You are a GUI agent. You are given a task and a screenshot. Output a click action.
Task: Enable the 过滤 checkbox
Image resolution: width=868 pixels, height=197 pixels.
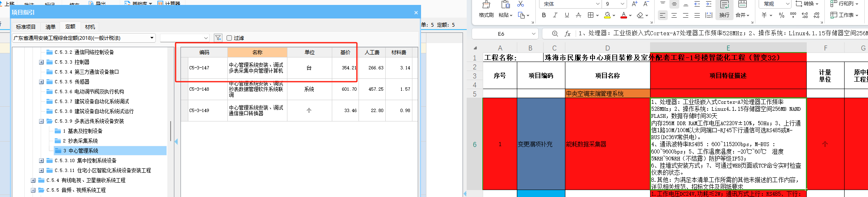click(x=229, y=38)
